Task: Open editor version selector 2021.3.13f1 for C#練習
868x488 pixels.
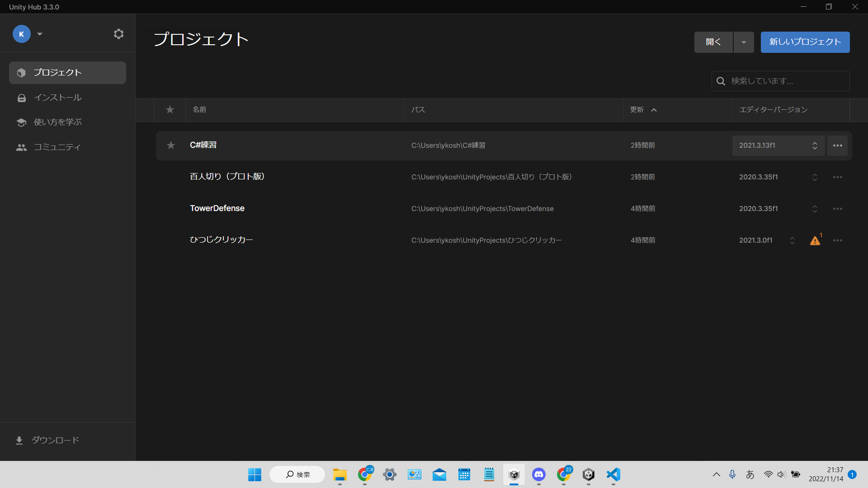Action: point(778,145)
